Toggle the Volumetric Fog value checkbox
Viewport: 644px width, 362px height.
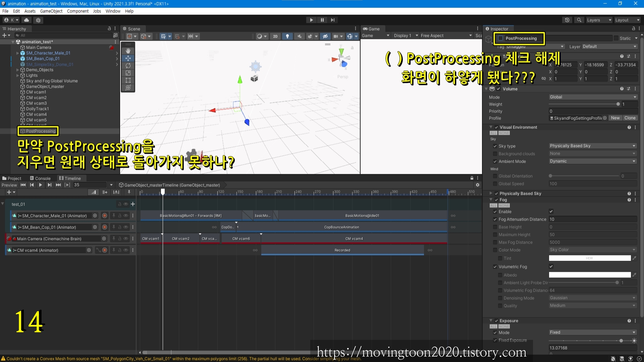pyautogui.click(x=551, y=266)
